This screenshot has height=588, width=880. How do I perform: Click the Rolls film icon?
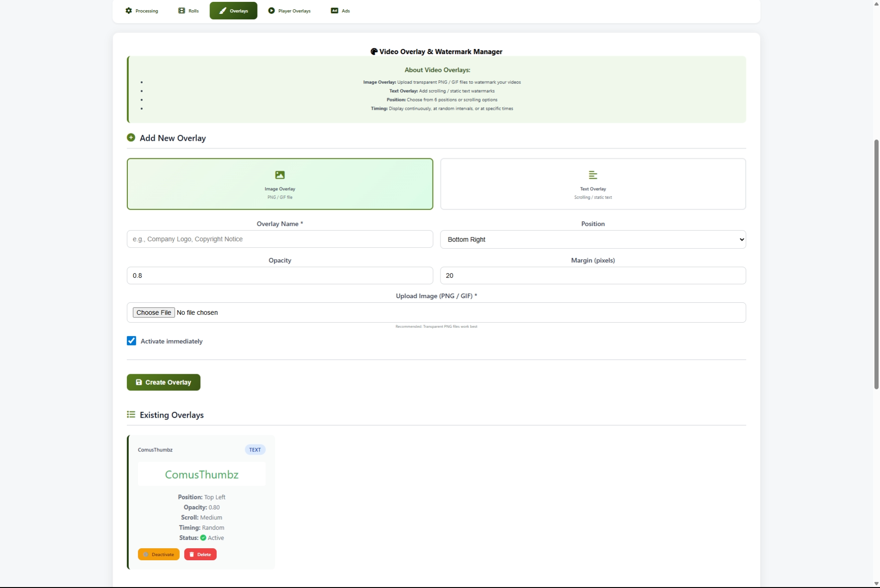click(x=182, y=11)
